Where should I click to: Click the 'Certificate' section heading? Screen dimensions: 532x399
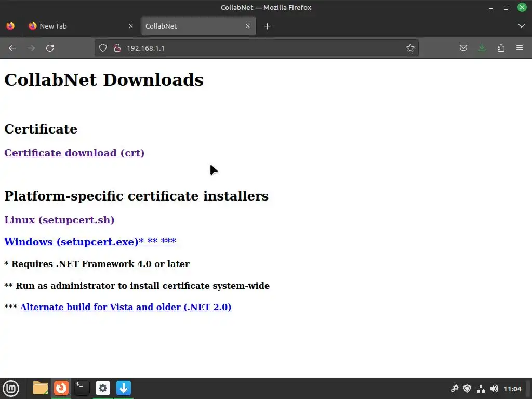click(x=41, y=129)
